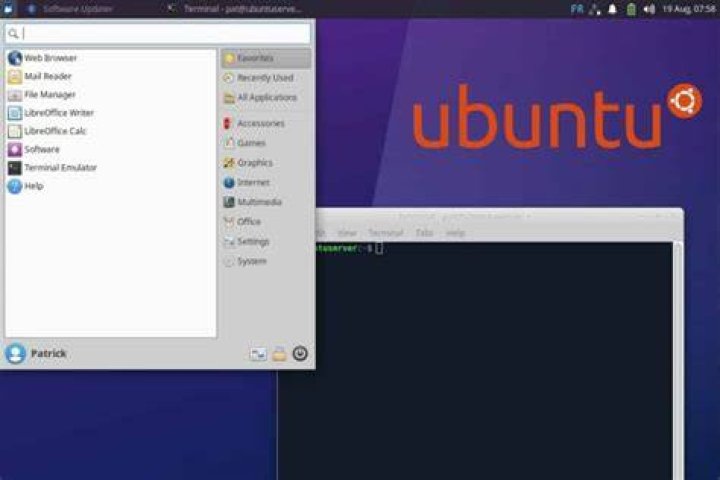The height and width of the screenshot is (480, 720).
Task: Open the notifications bell in the panel
Action: click(612, 9)
